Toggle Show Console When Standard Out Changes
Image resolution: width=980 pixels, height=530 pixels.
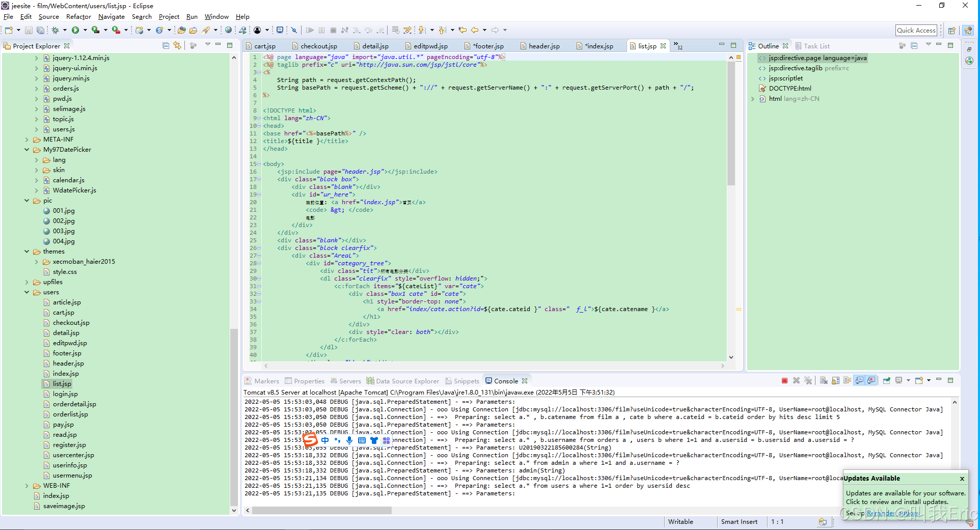(x=860, y=381)
